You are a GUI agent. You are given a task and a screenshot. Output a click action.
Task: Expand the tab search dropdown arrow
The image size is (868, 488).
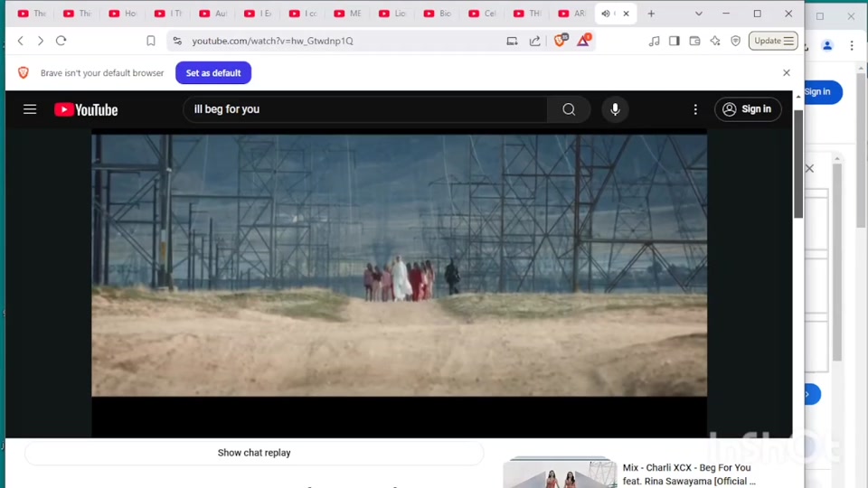(x=698, y=14)
